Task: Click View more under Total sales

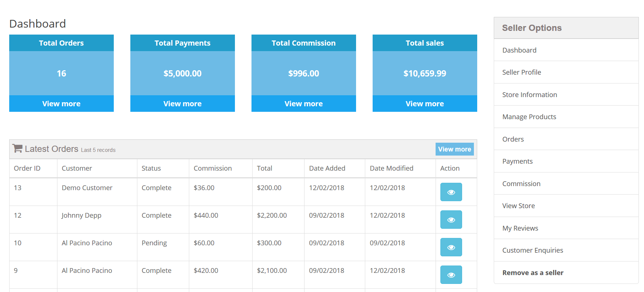Action: pyautogui.click(x=425, y=104)
